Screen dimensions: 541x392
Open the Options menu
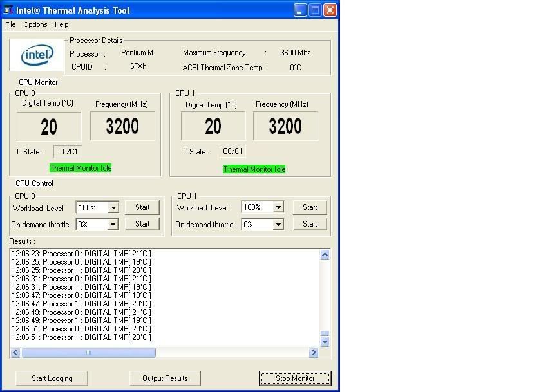35,25
